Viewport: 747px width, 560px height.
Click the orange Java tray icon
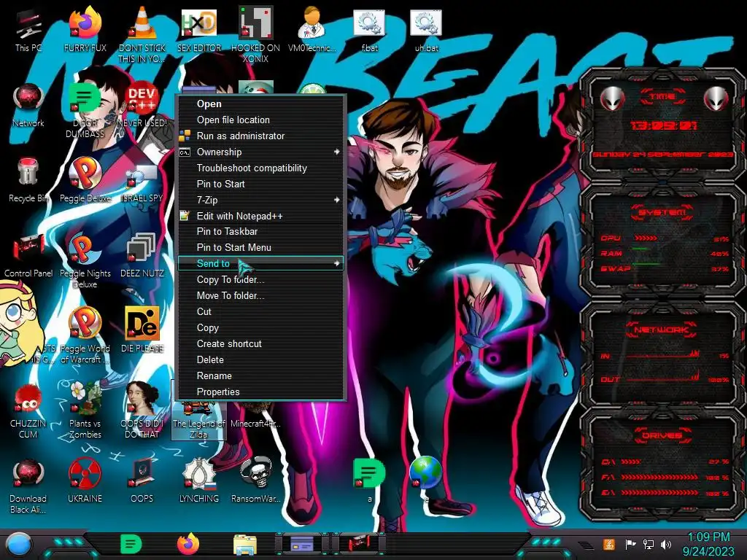point(609,544)
